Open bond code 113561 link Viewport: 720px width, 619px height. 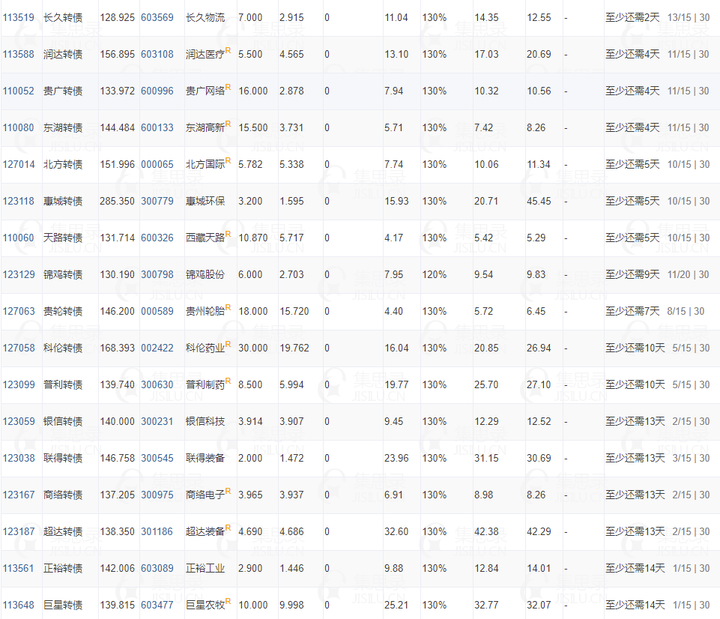pos(18,568)
